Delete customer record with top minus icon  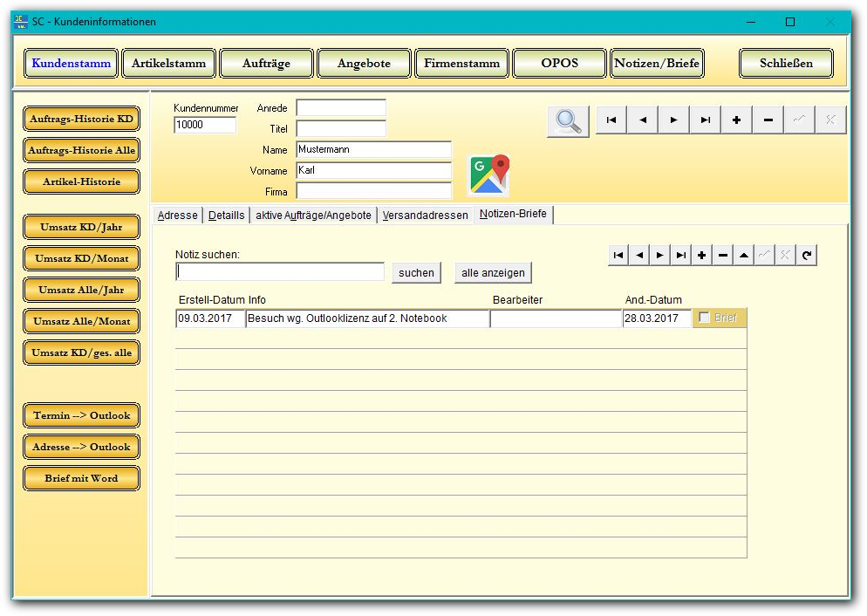[x=768, y=120]
